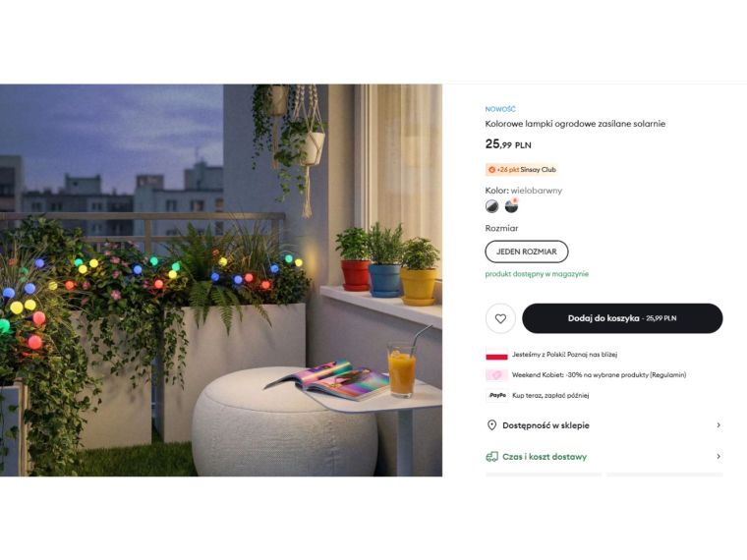Click the heart wishlist icon
747x560 pixels.
(500, 318)
